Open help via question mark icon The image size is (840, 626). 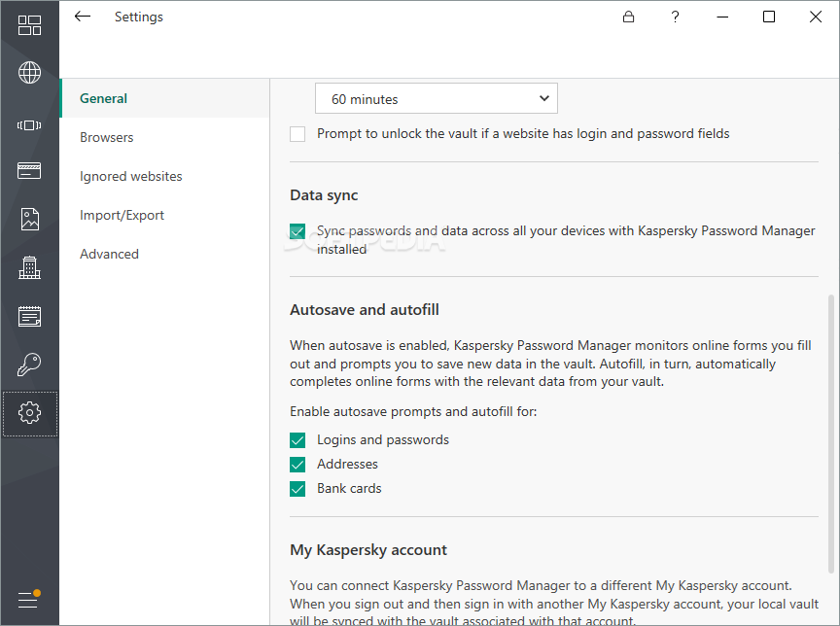(x=675, y=17)
